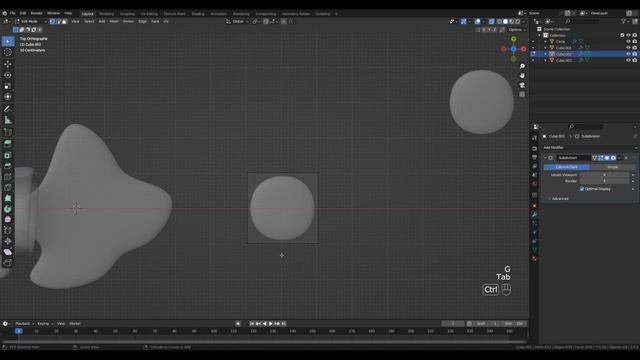
Task: Select the Move tool
Action: [8, 64]
